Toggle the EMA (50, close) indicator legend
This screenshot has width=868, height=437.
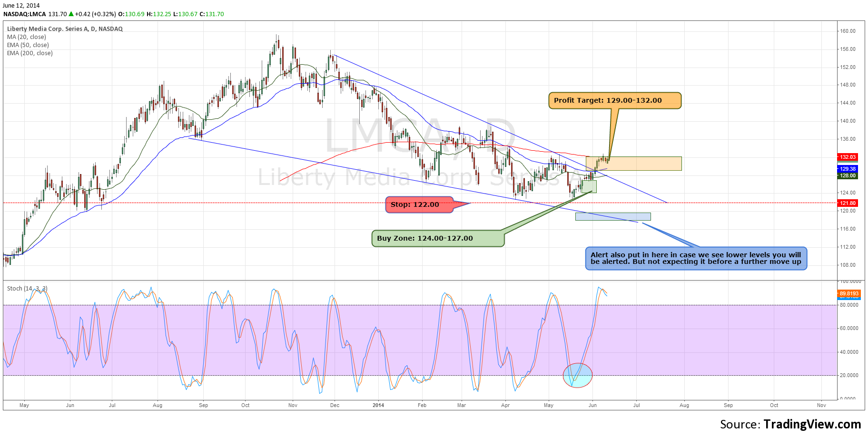(x=28, y=45)
